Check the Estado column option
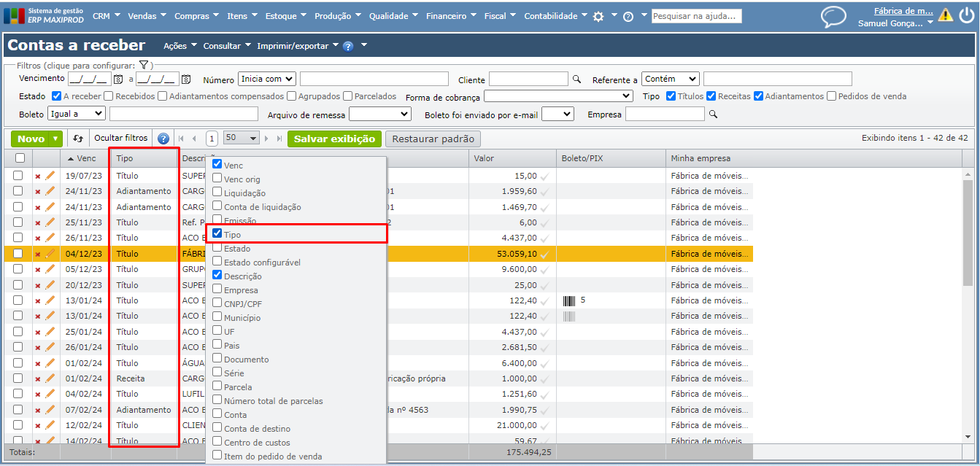The width and height of the screenshot is (980, 466). point(217,249)
